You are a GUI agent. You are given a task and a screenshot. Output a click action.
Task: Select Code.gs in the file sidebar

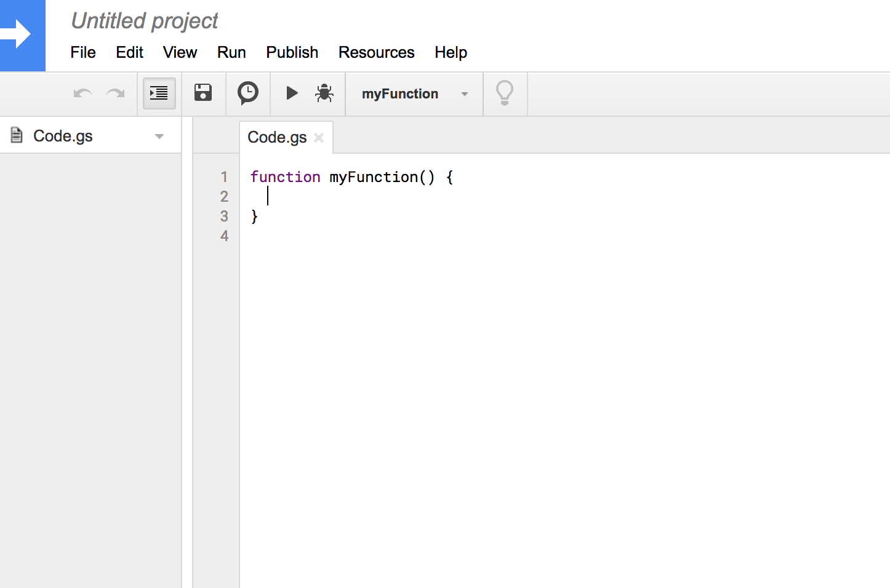[x=63, y=136]
